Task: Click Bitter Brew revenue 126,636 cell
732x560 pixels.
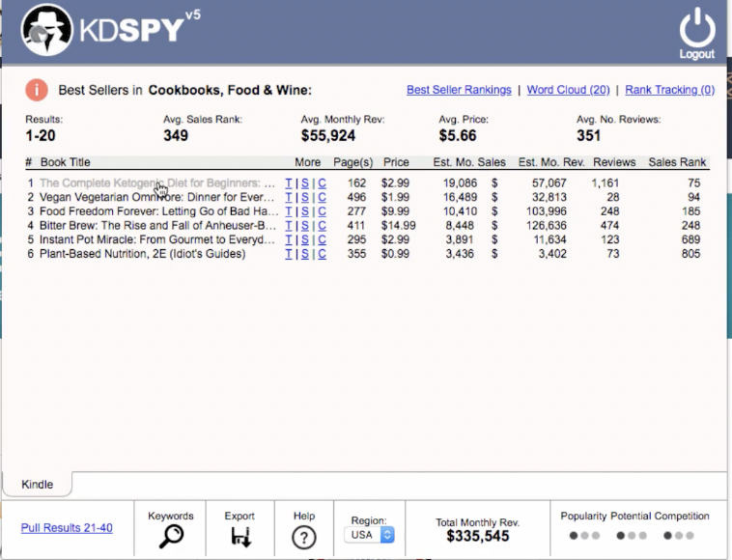Action: point(547,225)
